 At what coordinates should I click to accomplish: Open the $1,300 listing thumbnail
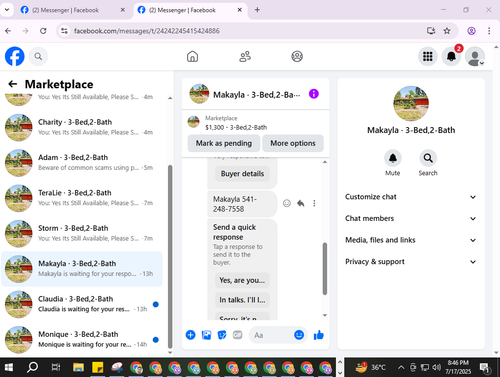(193, 122)
